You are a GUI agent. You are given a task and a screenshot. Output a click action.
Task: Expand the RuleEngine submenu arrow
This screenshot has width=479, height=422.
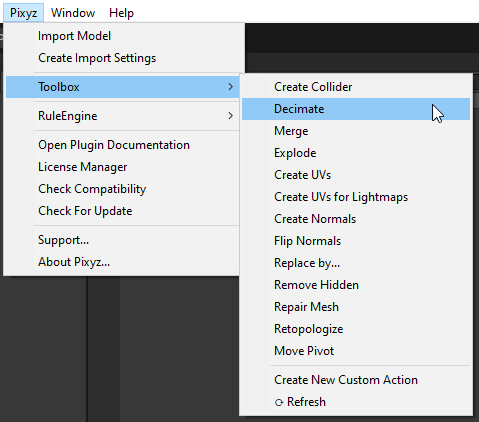pyautogui.click(x=231, y=116)
